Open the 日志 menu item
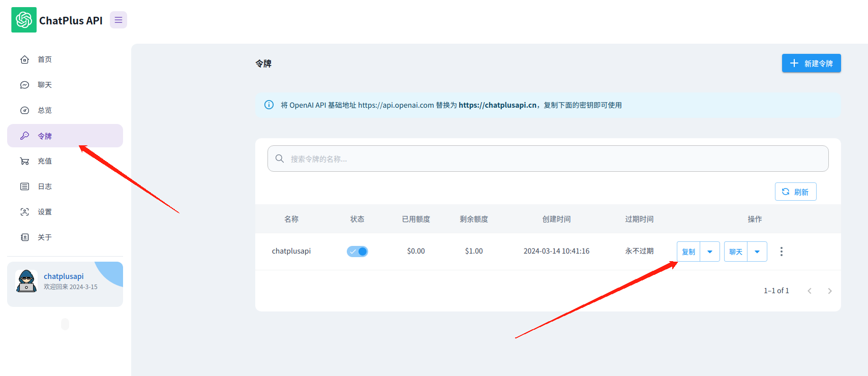The width and height of the screenshot is (868, 376). pos(65,186)
